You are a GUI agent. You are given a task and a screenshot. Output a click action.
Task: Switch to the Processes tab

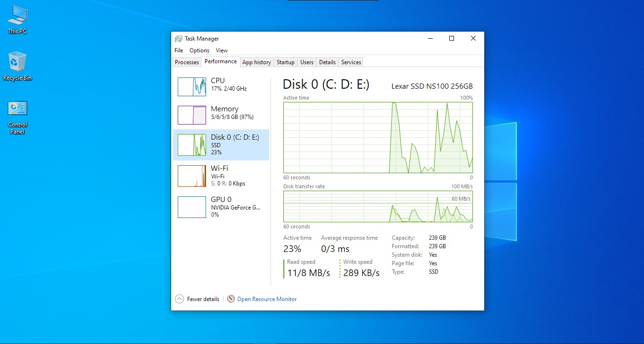pyautogui.click(x=187, y=62)
